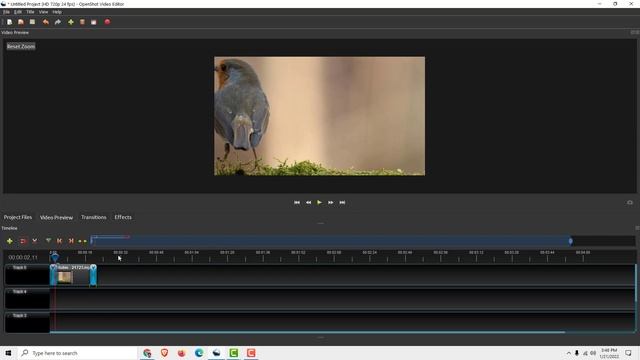Click the taskbar clock and date
This screenshot has height=360, width=640.
coord(609,353)
